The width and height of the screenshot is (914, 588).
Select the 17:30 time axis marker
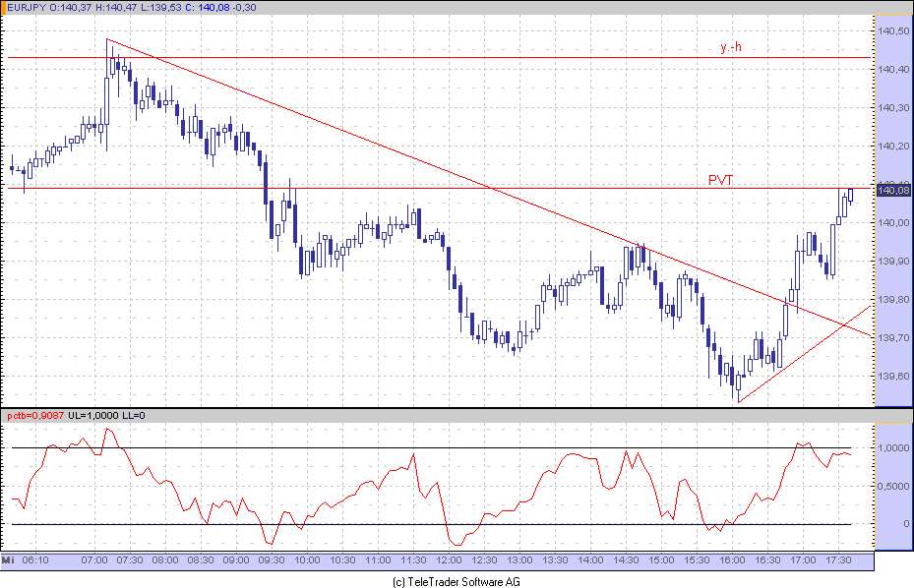pos(838,559)
